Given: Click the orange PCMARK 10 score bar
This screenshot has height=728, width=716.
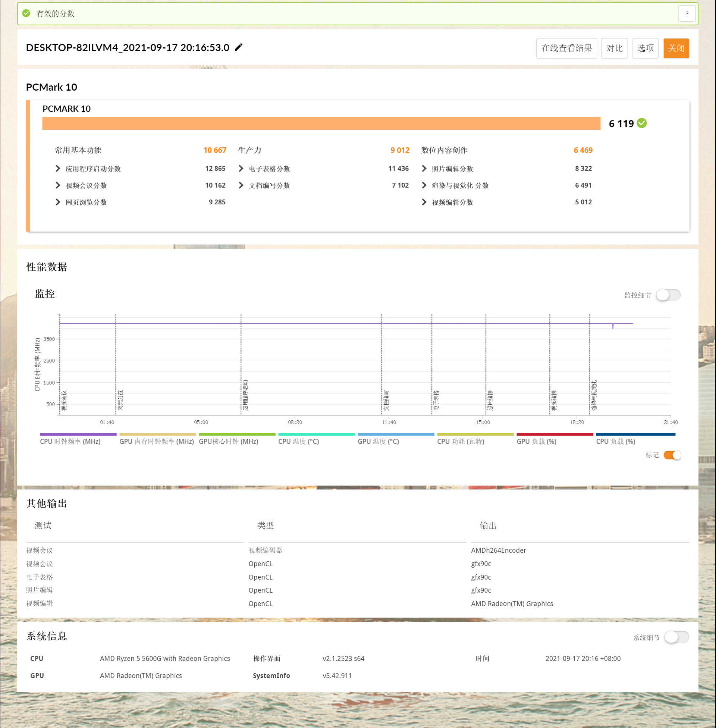Looking at the screenshot, I should pyautogui.click(x=321, y=123).
